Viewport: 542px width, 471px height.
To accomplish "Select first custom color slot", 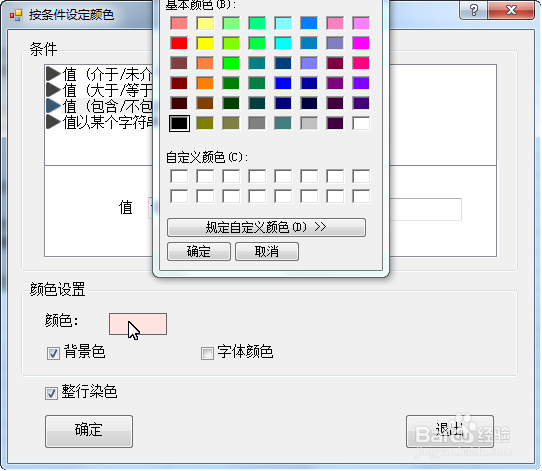I will 179,176.
